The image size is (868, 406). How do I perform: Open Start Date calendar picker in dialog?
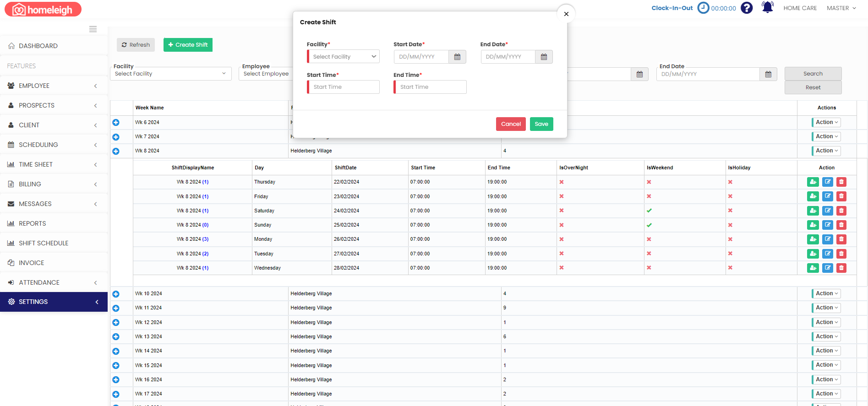point(457,57)
